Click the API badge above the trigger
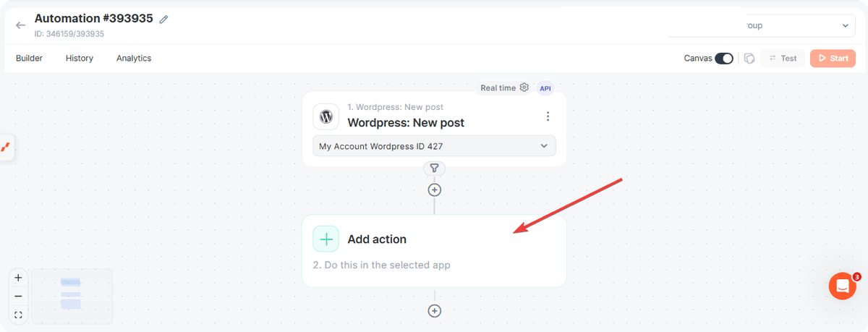The height and width of the screenshot is (332, 868). [545, 88]
